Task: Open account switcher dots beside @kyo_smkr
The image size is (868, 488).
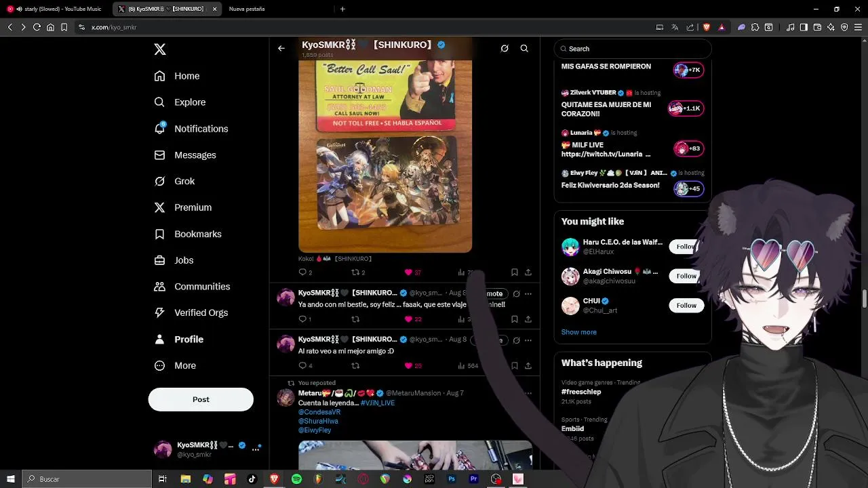Action: pyautogui.click(x=256, y=449)
